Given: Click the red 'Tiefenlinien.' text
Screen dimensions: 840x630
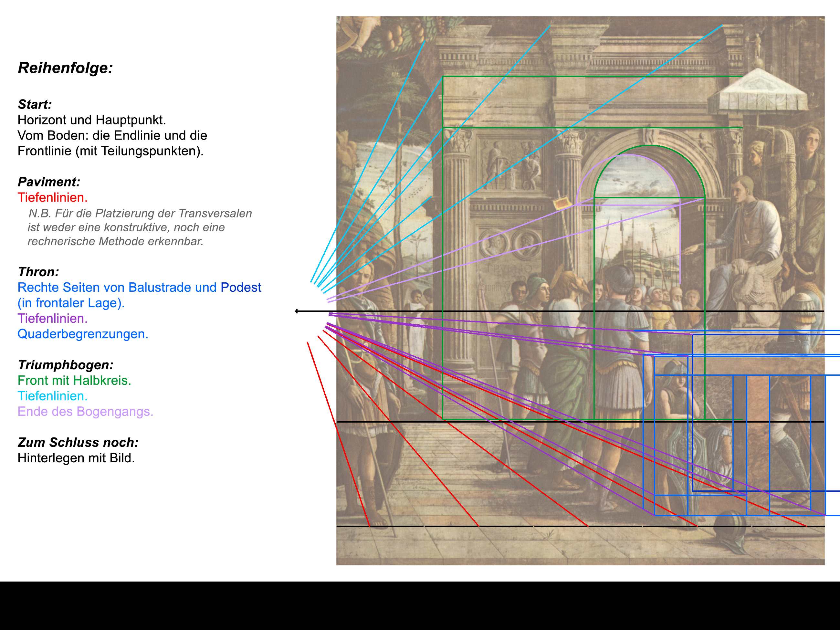Looking at the screenshot, I should (x=52, y=197).
